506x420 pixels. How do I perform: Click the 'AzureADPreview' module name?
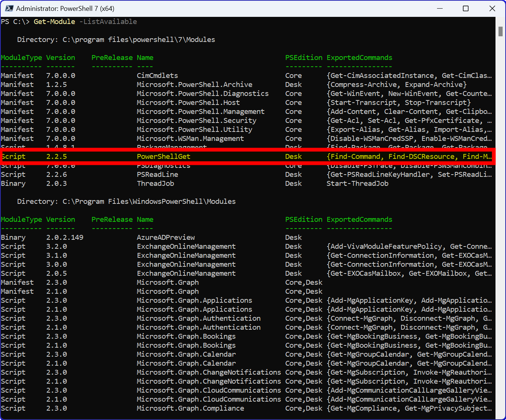166,238
